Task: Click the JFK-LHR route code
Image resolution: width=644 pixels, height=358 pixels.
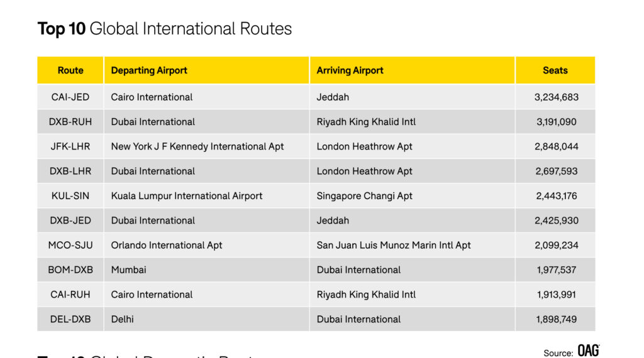Action: [x=70, y=146]
